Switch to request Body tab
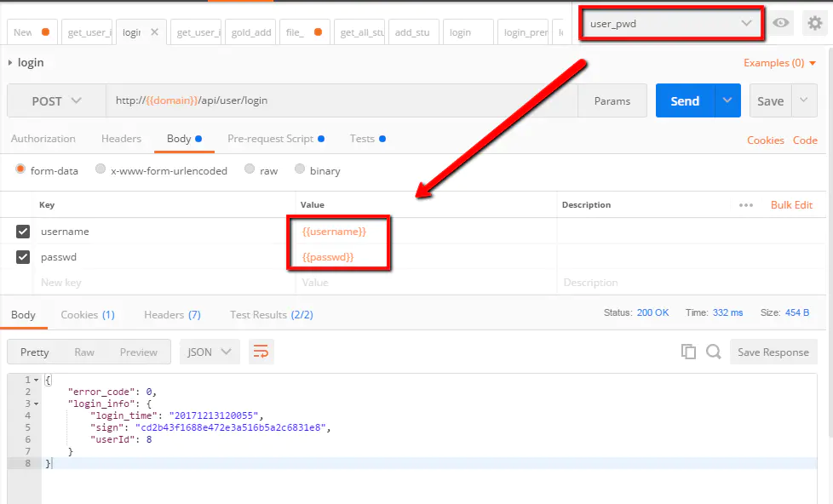833x504 pixels. pos(184,139)
